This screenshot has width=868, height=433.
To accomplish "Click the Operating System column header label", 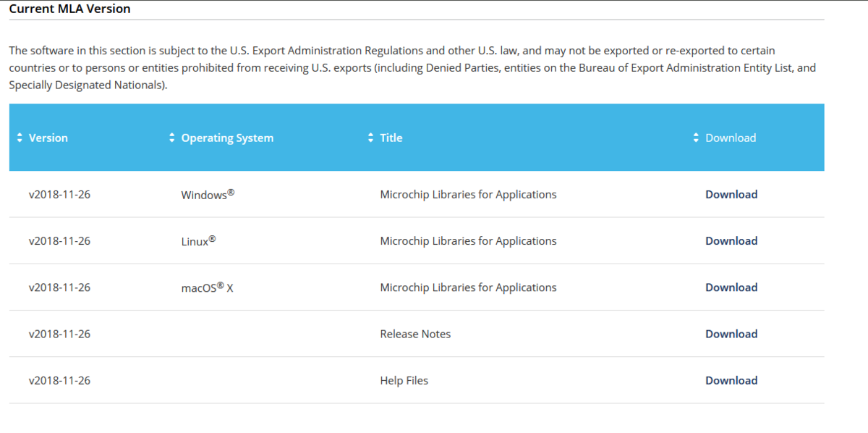I will tap(227, 138).
